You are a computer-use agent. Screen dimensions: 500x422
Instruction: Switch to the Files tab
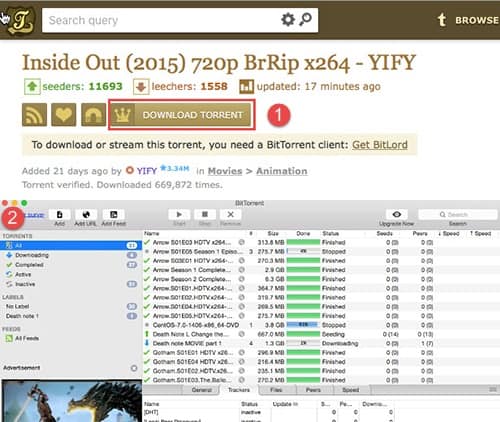click(276, 390)
